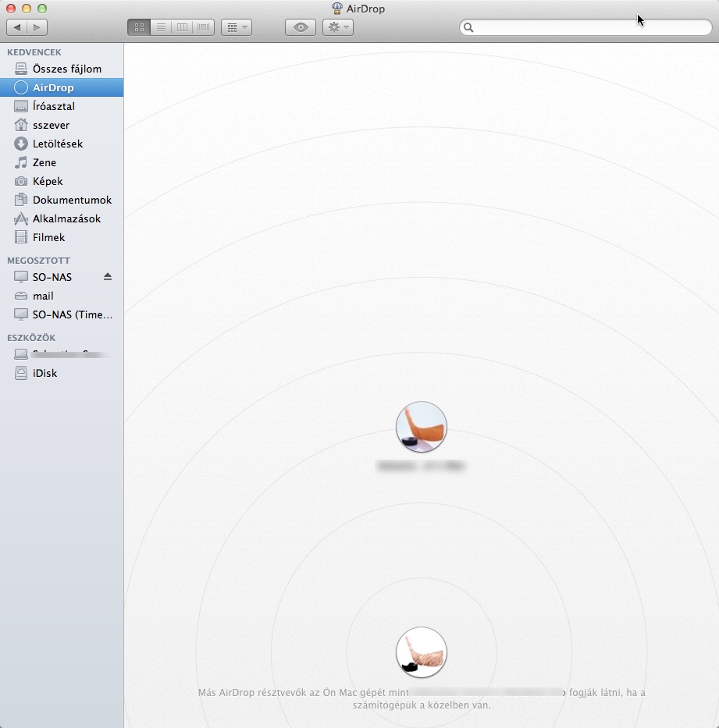The height and width of the screenshot is (728, 719).
Task: Minimize the window with the yellow button
Action: [27, 9]
